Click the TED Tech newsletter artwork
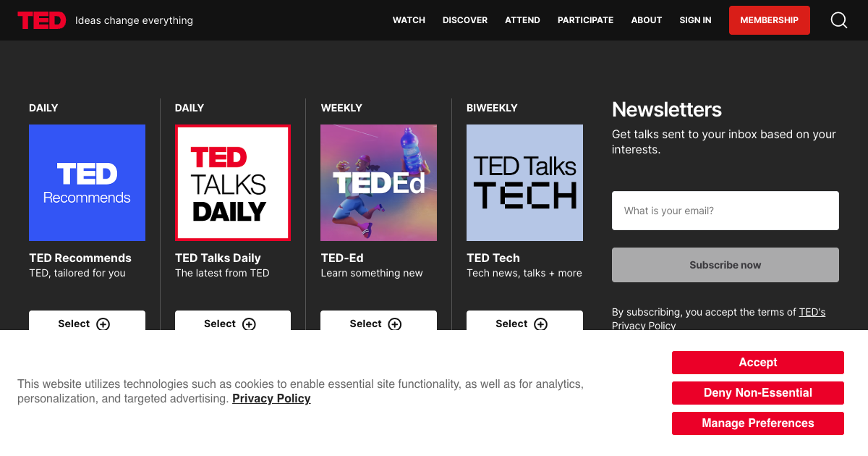The width and height of the screenshot is (868, 456). (524, 182)
